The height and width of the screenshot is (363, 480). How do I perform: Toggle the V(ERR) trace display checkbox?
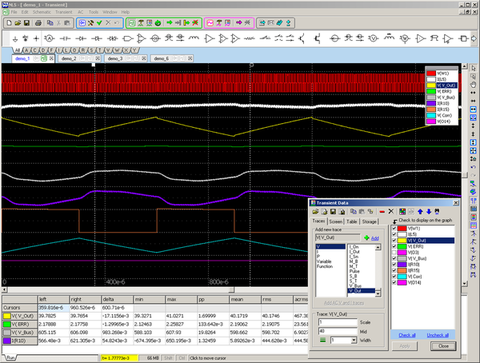[x=394, y=247]
